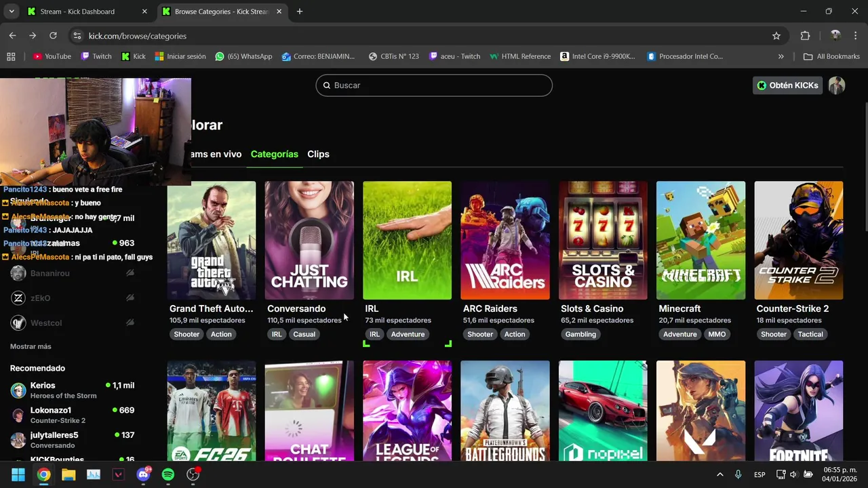The width and height of the screenshot is (868, 488).
Task: Open the HTML Reference bookmark
Action: click(520, 56)
